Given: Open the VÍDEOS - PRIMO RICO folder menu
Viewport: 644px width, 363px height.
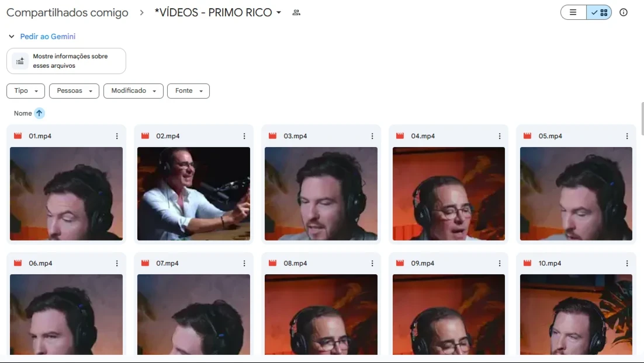Looking at the screenshot, I should [218, 13].
